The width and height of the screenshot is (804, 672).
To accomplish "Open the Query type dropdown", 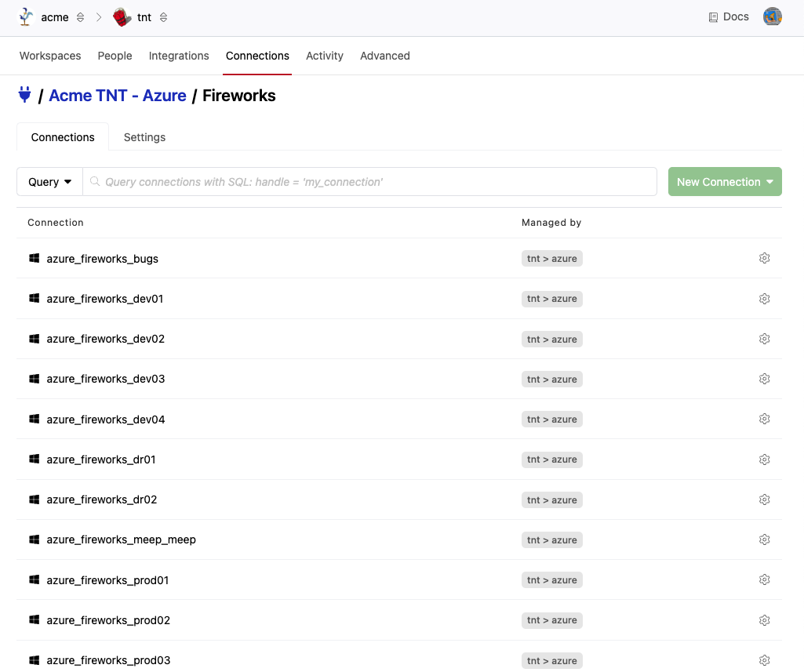I will [49, 182].
